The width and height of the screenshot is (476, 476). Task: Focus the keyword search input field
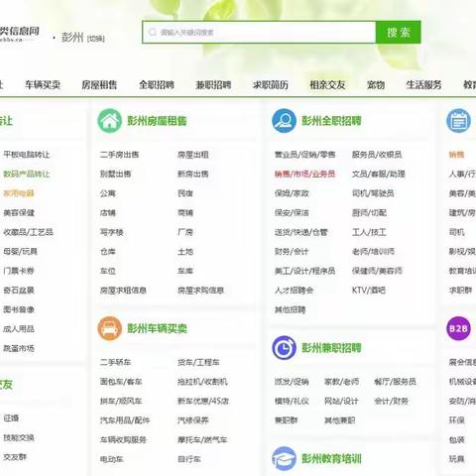pyautogui.click(x=259, y=32)
